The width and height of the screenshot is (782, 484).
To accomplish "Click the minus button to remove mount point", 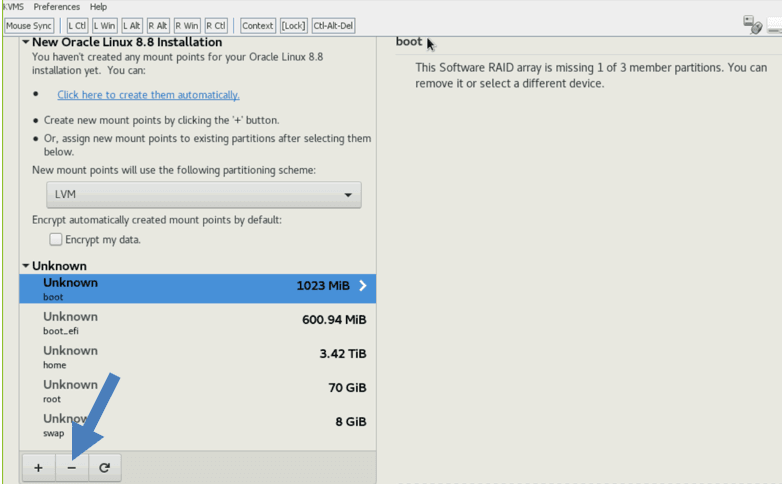I will (x=72, y=468).
